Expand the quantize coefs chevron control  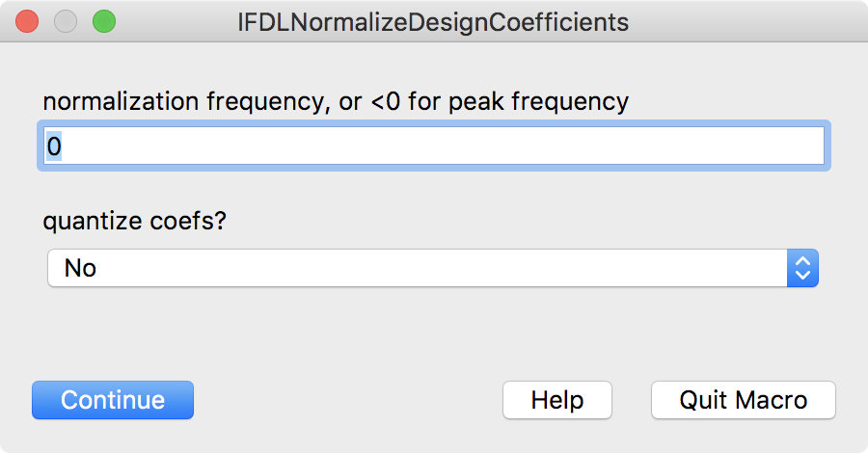pos(802,268)
